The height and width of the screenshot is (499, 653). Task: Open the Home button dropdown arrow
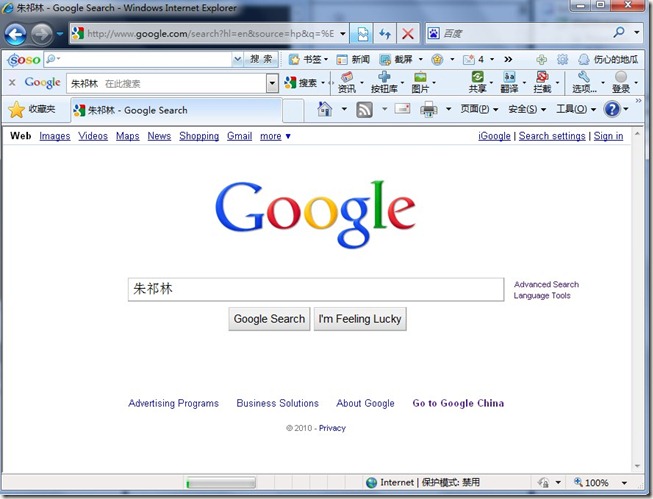344,109
